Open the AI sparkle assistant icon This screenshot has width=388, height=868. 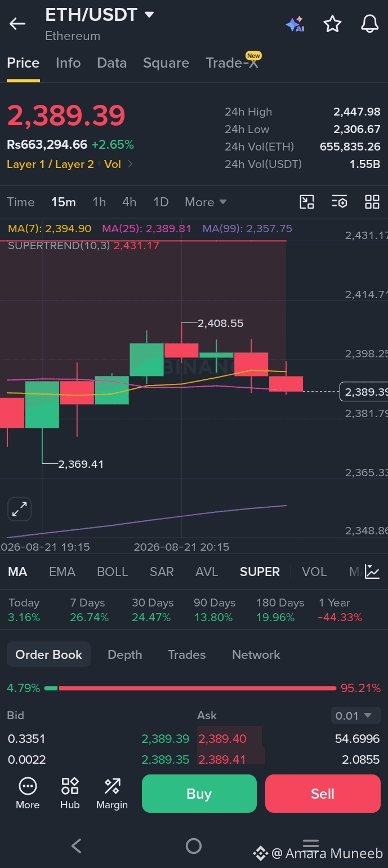point(295,24)
